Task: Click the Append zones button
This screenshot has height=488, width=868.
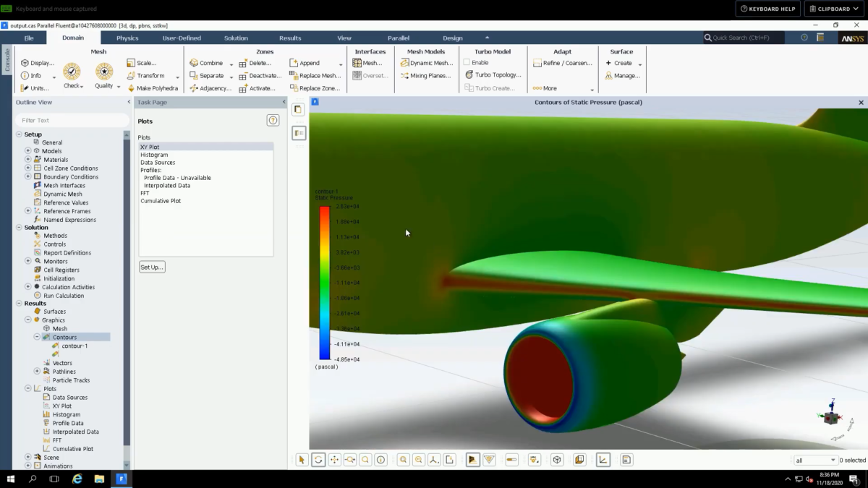Action: (305, 63)
